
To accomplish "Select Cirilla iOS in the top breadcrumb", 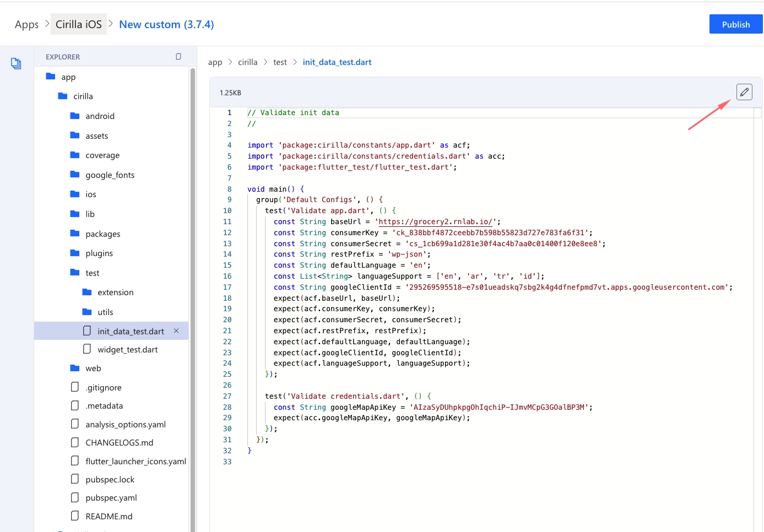I will (x=79, y=24).
